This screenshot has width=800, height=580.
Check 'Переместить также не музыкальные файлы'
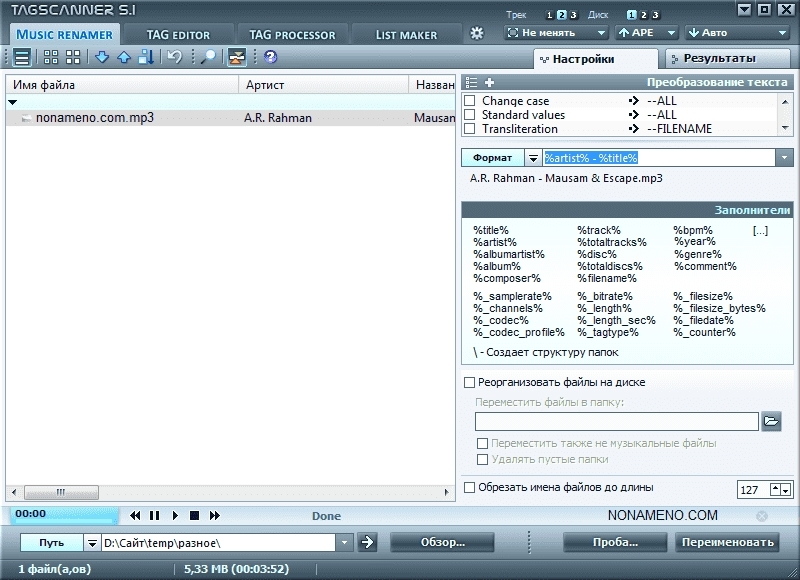(x=482, y=443)
